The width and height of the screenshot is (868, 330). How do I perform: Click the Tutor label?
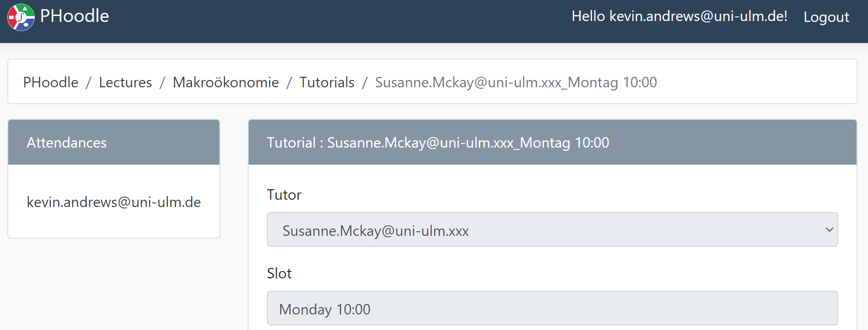point(284,195)
